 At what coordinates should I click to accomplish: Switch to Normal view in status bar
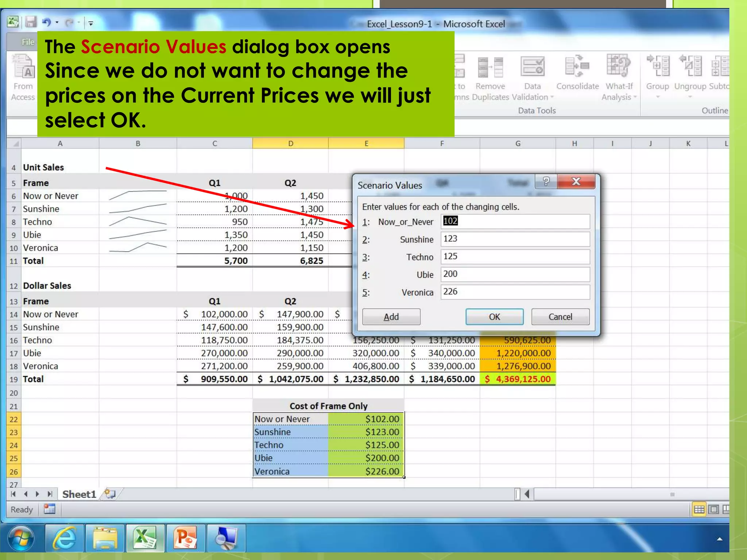[699, 509]
